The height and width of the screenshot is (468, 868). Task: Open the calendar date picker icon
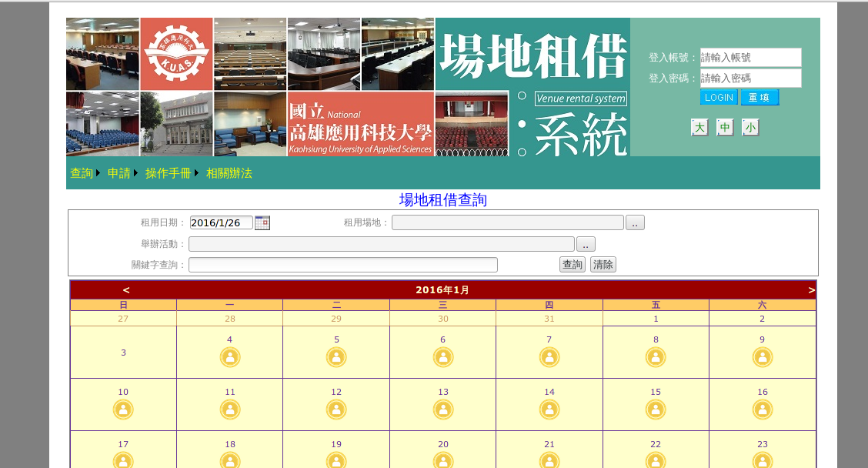[262, 222]
